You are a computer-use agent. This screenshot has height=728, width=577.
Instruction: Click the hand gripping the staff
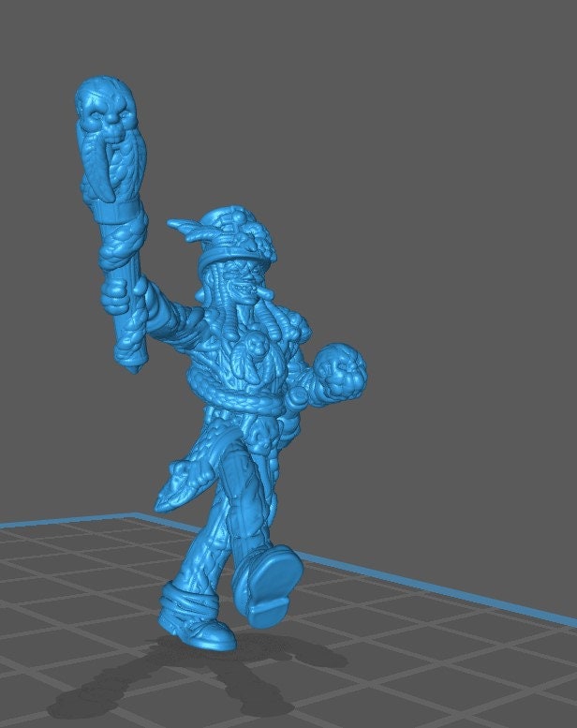pos(118,296)
